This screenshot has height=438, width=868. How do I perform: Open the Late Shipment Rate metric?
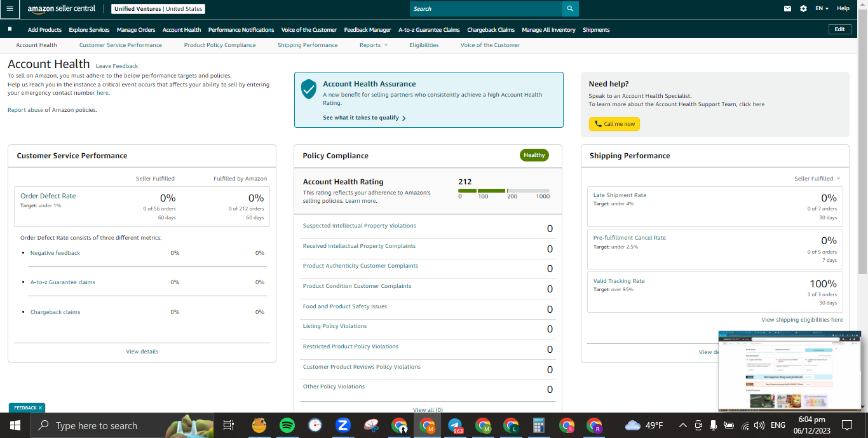click(x=620, y=195)
